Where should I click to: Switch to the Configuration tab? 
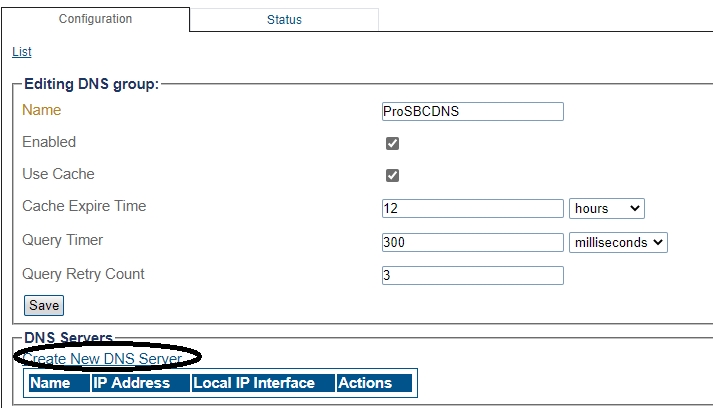[95, 19]
